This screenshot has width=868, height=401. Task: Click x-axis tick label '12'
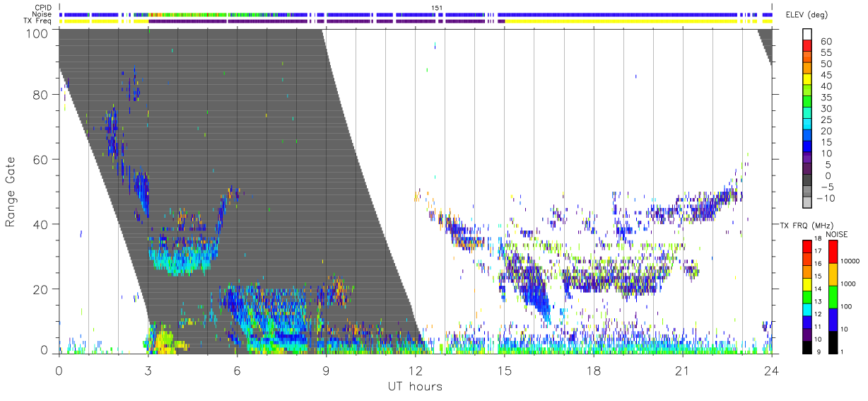click(x=415, y=371)
